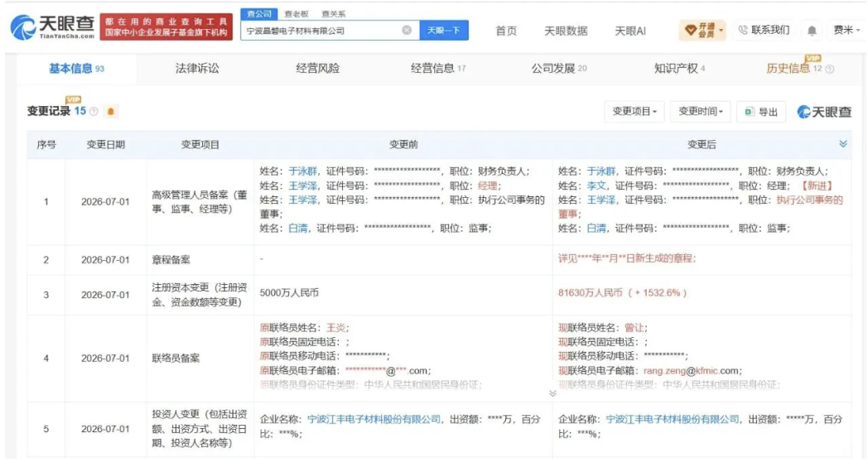Select the 知识产权 tab
Image resolution: width=868 pixels, height=472 pixels.
point(679,69)
